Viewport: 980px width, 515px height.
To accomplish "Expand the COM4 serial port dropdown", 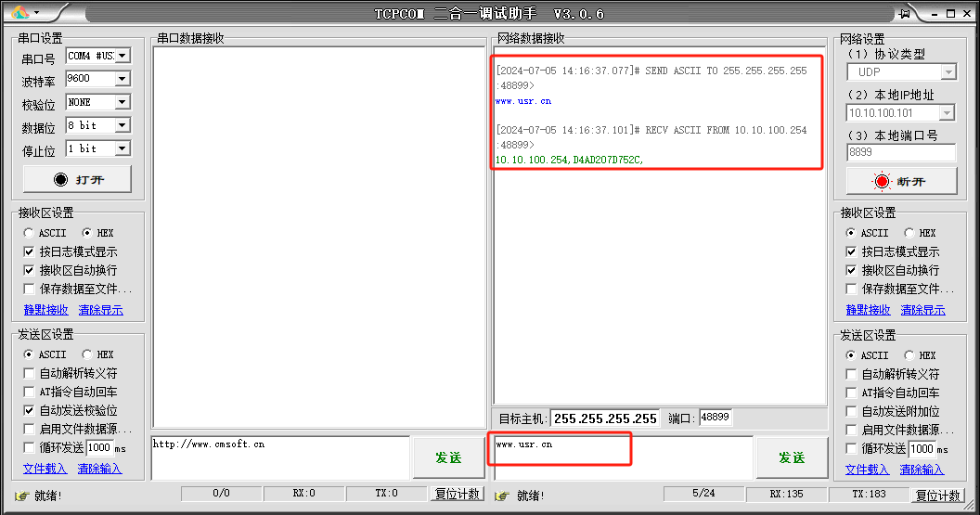I will 122,56.
